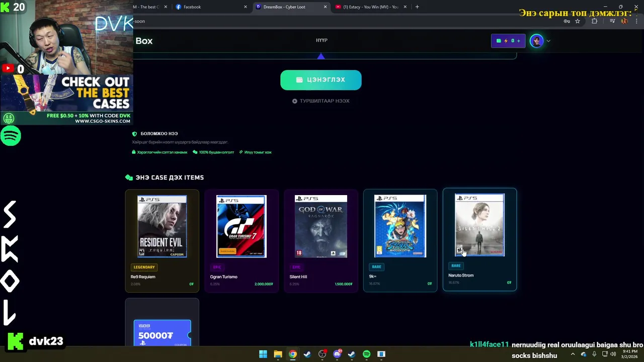Open the password key icon in address bar
Image resolution: width=644 pixels, height=362 pixels.
coord(567,21)
